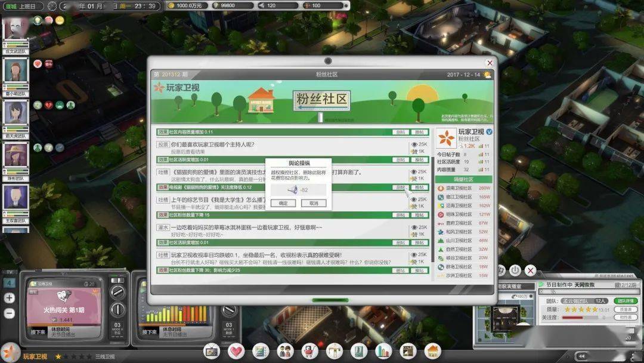Open the newspaper icon in bottom dock
Screen dimensions: 644x363
(x=408, y=351)
